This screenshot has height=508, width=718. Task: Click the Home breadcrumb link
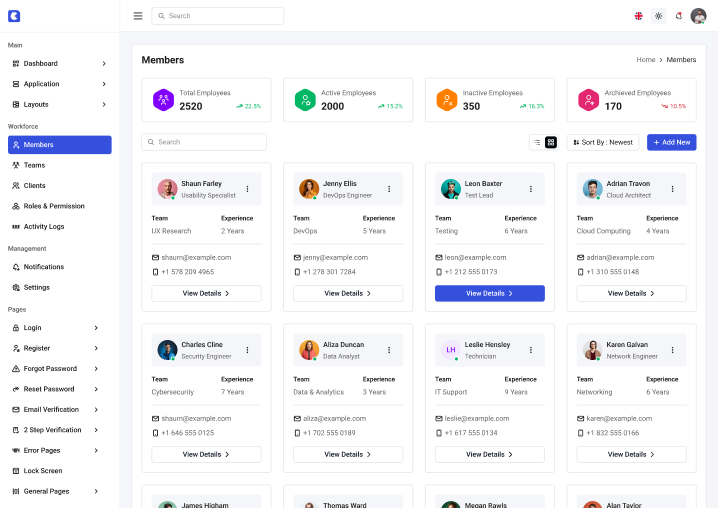(646, 60)
